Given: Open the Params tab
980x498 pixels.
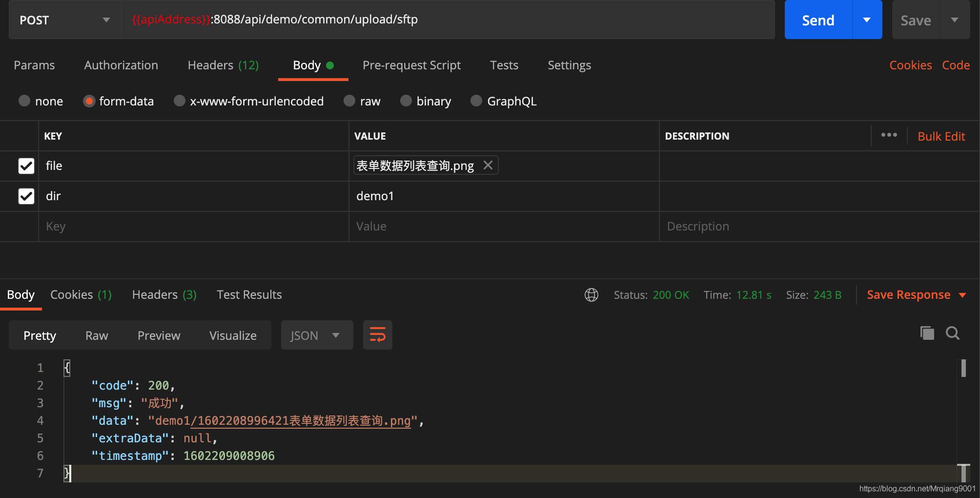Looking at the screenshot, I should (34, 65).
